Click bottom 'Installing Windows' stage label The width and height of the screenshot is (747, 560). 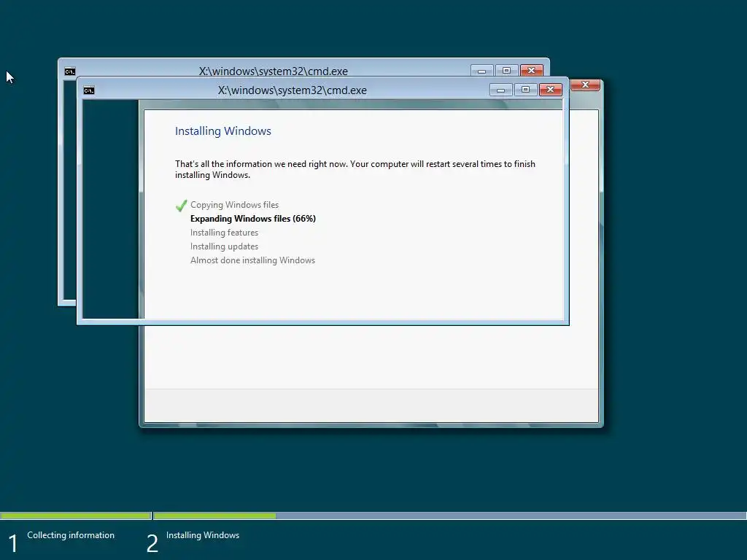click(x=203, y=535)
